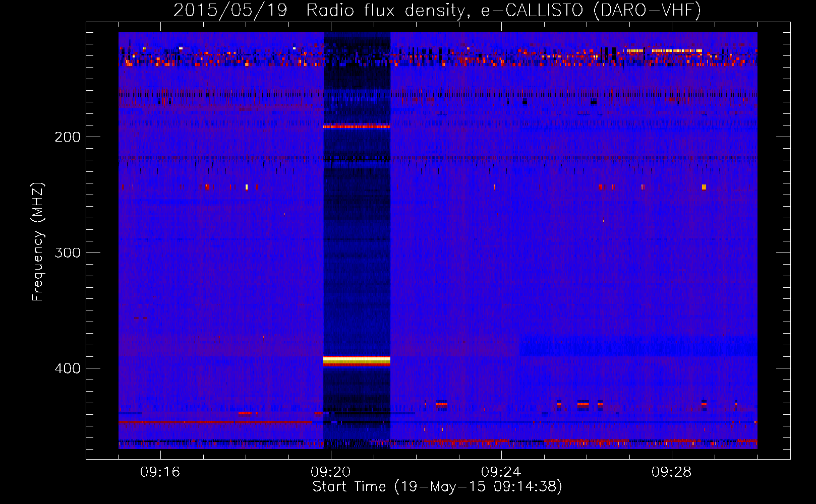Click the red emission line just above 200 MHz

(x=357, y=127)
